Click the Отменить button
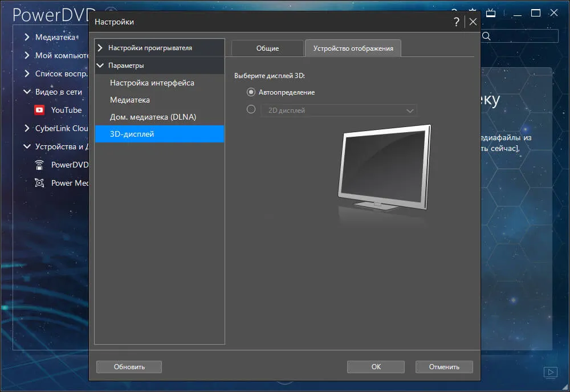570x392 pixels. click(x=444, y=367)
